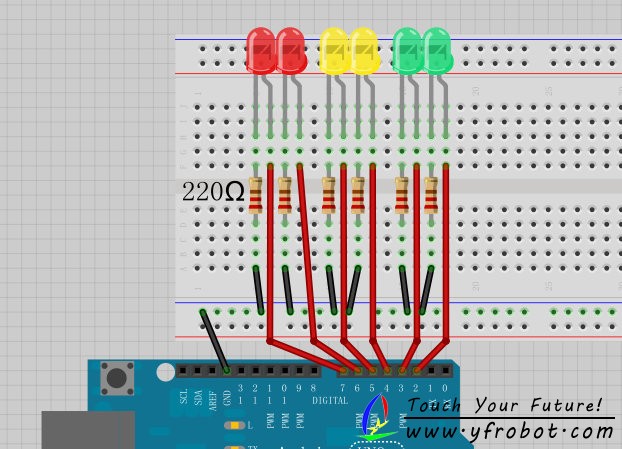Select the right yellow LED
622x449 pixels.
click(364, 51)
